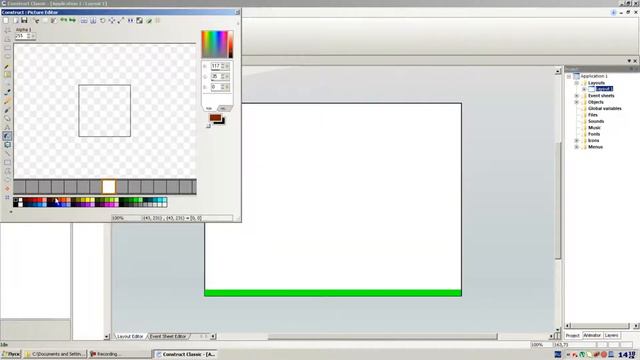Open the Animator tab in right panel
Screen dimensions: 640x360
coord(591,336)
